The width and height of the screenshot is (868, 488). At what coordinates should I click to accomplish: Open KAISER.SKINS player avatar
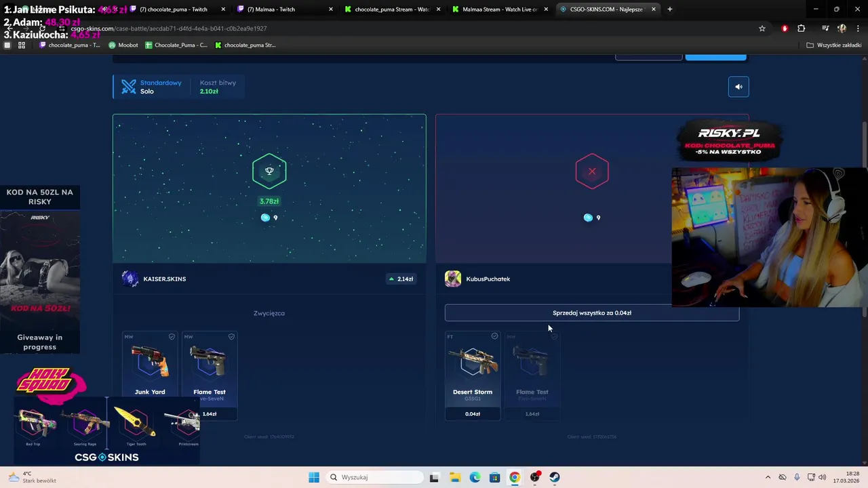click(x=130, y=279)
